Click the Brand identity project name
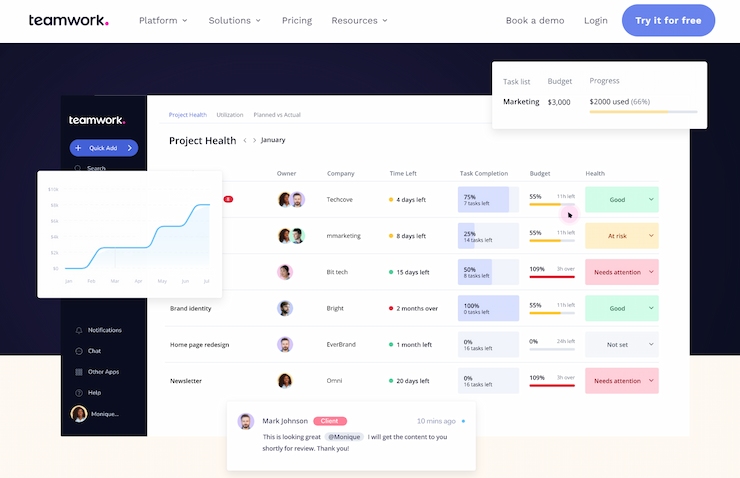 191,309
